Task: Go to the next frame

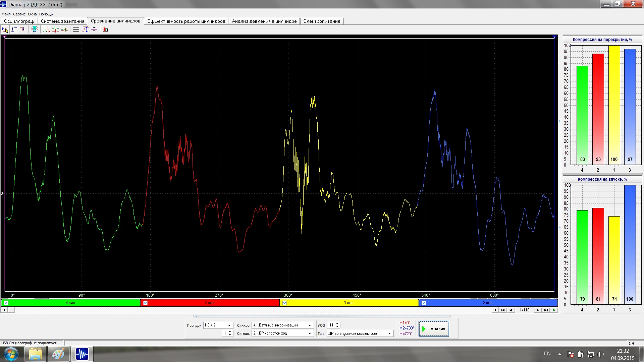Action: coord(538,310)
